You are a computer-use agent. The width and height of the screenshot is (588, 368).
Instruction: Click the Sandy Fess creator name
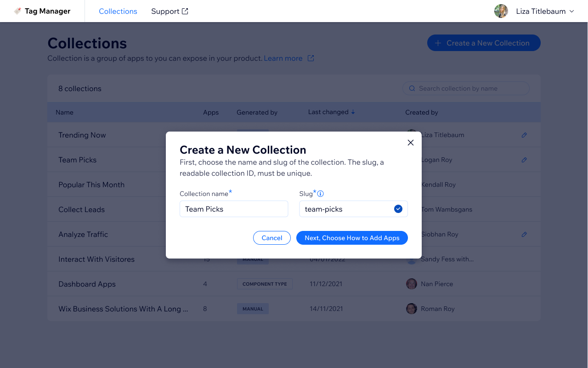pyautogui.click(x=447, y=259)
